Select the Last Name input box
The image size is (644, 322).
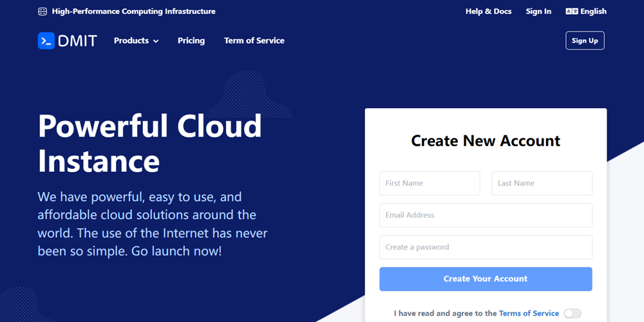pyautogui.click(x=542, y=184)
